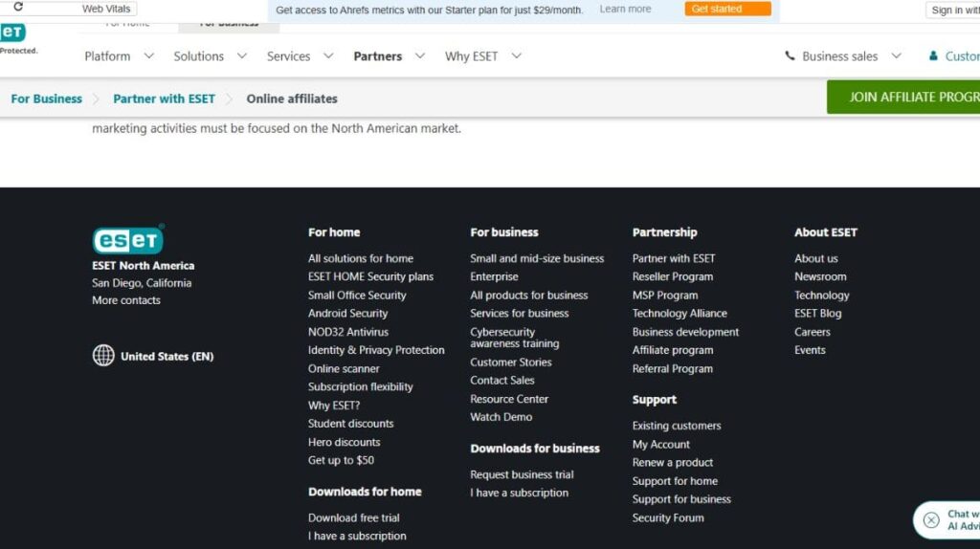Open the Partners menu
980x549 pixels.
point(377,56)
